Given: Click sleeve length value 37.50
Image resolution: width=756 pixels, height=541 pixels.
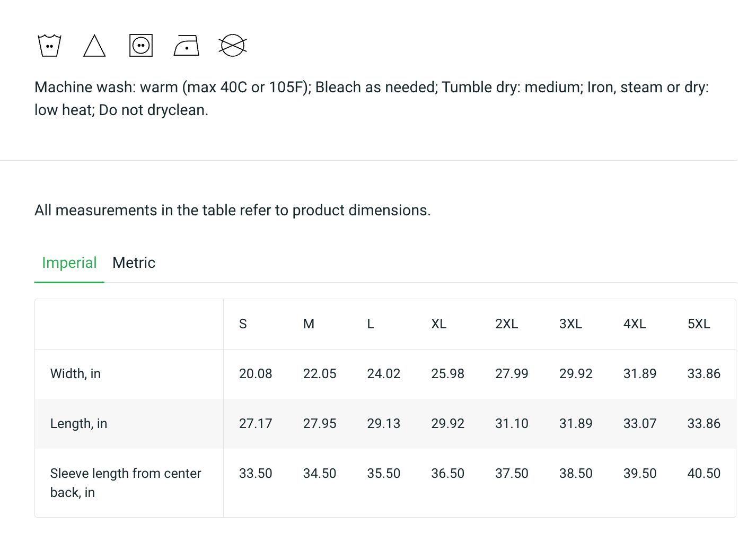Looking at the screenshot, I should pos(512,474).
